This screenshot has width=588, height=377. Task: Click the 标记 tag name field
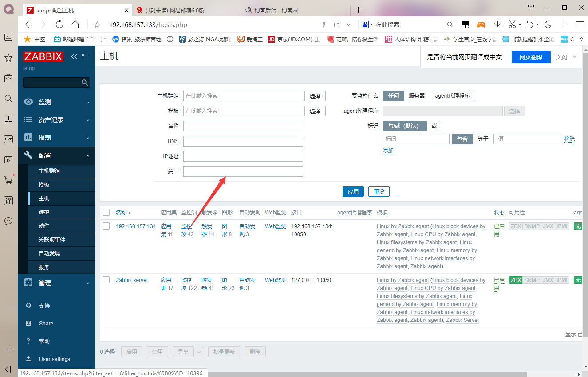pos(416,139)
